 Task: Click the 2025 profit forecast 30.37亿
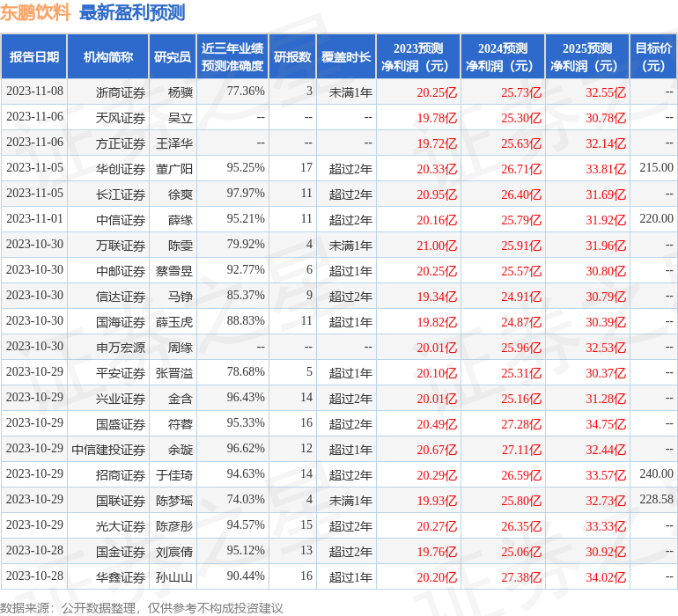606,373
